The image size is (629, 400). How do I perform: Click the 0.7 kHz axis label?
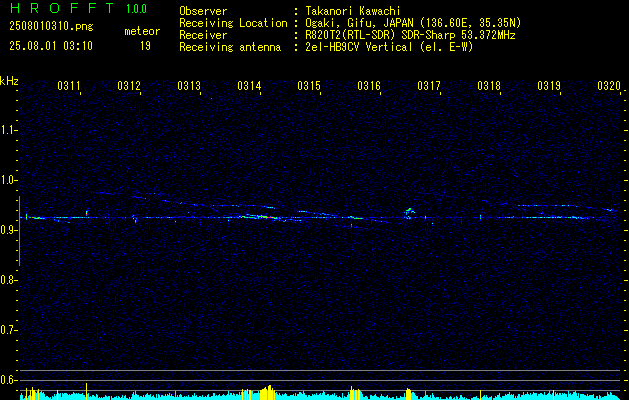pos(8,330)
